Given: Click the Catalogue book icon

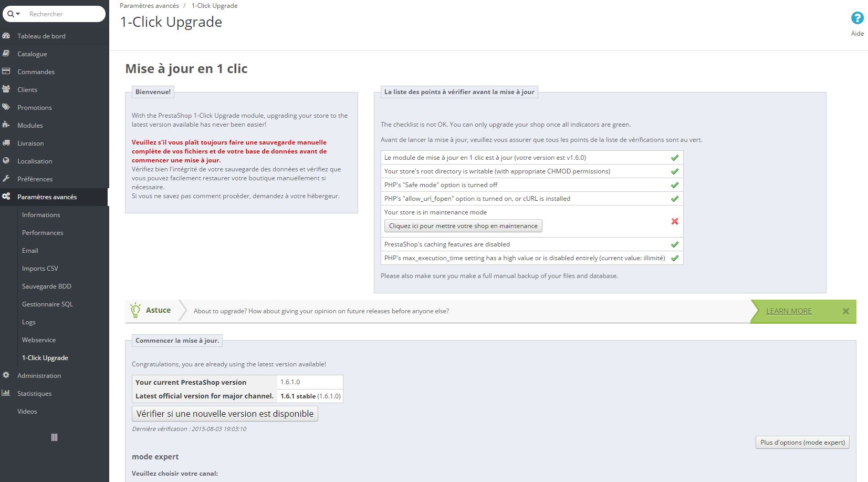Looking at the screenshot, I should (6, 54).
